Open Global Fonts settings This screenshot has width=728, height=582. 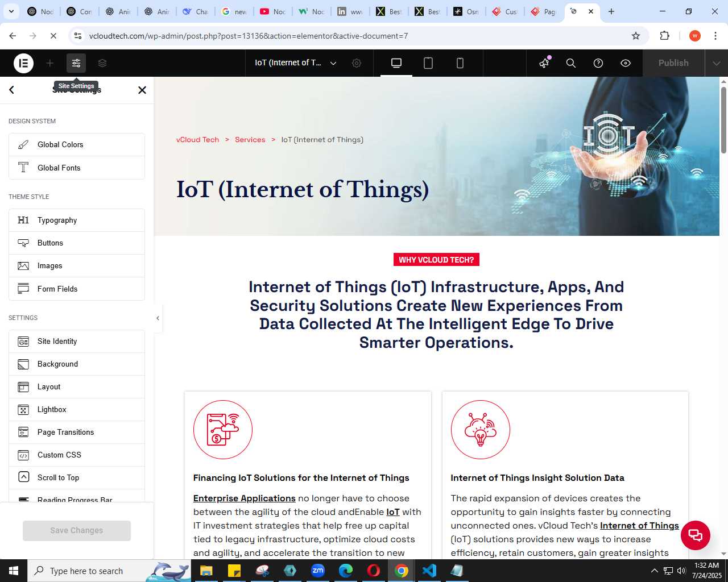point(77,168)
